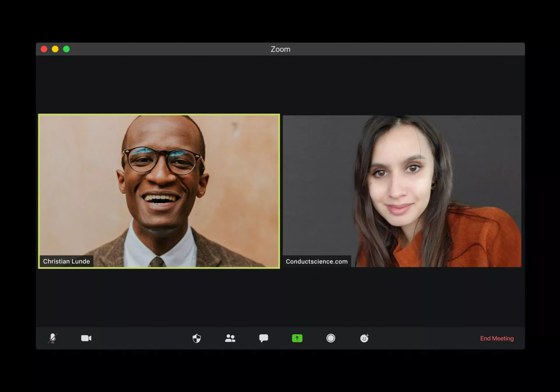
Task: Close the Zoom window with red button
Action: pos(44,49)
